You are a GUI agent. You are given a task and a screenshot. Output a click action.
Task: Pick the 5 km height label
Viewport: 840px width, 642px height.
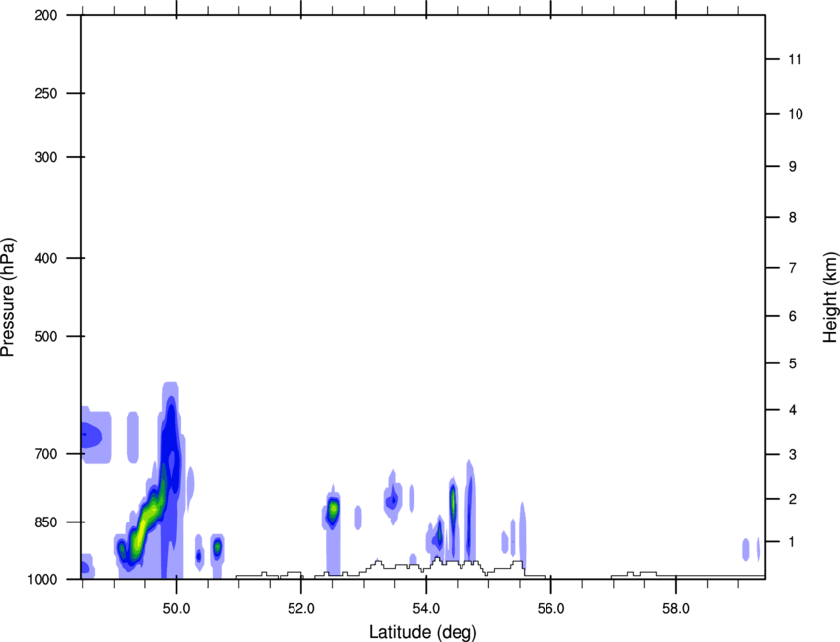pyautogui.click(x=793, y=363)
